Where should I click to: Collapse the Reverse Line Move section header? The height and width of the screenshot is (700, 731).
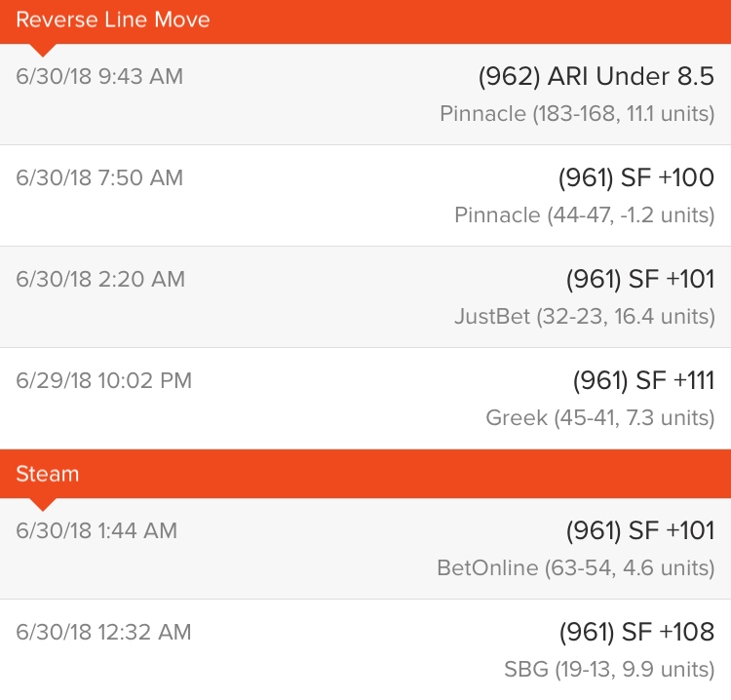click(365, 21)
